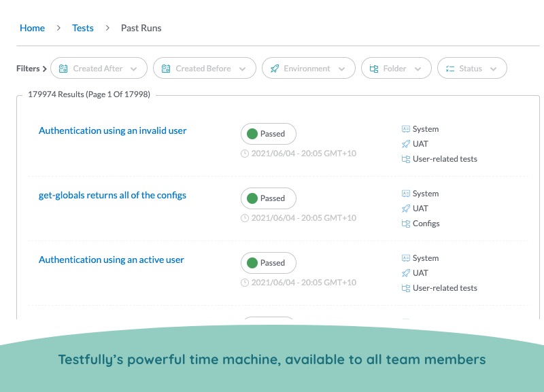Click Folder dropdown arrow

coord(418,69)
